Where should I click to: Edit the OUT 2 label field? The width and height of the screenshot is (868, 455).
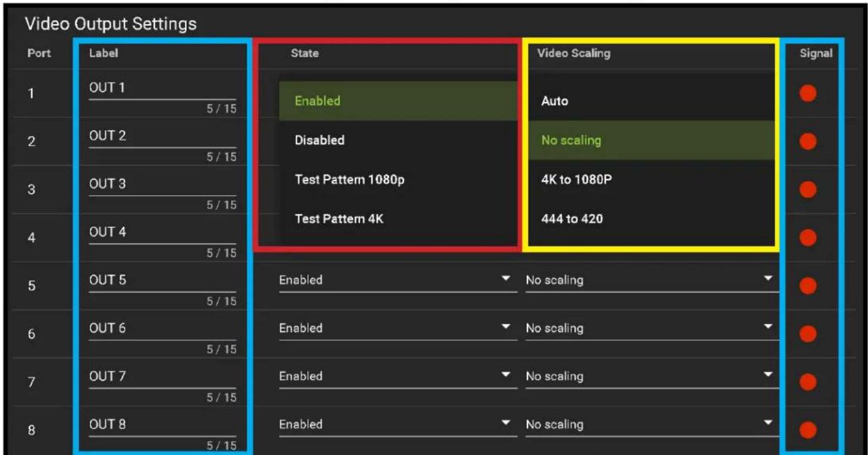163,137
